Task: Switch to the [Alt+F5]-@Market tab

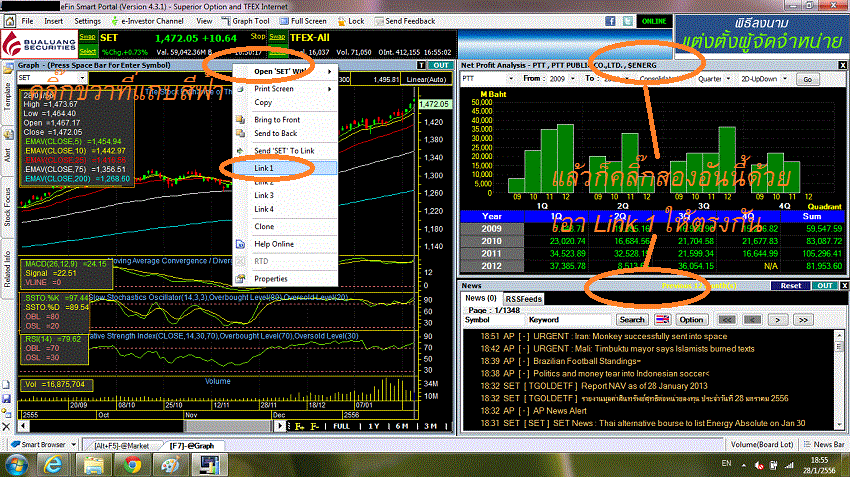Action: 121,445
